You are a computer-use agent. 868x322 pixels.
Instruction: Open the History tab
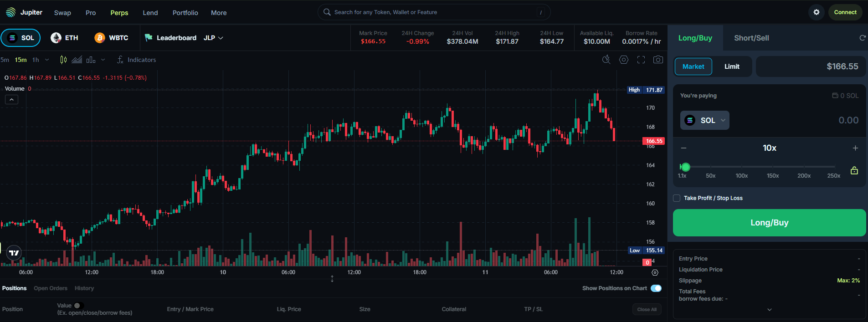click(84, 288)
